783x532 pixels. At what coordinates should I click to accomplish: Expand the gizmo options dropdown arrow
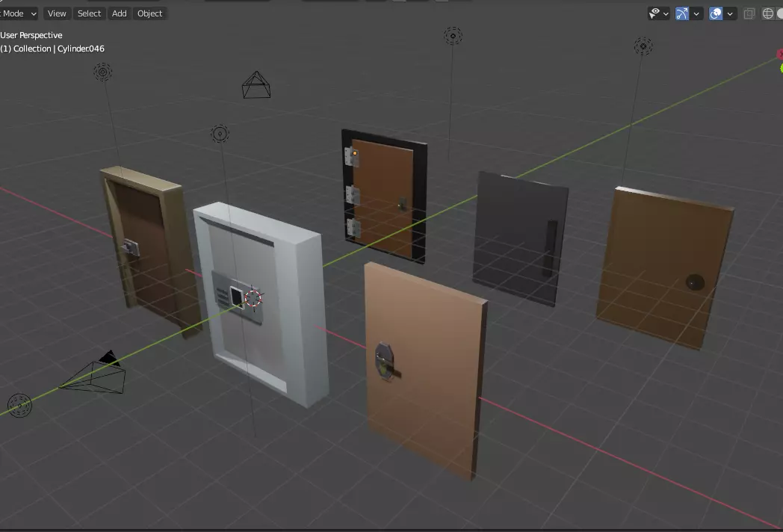tap(696, 13)
